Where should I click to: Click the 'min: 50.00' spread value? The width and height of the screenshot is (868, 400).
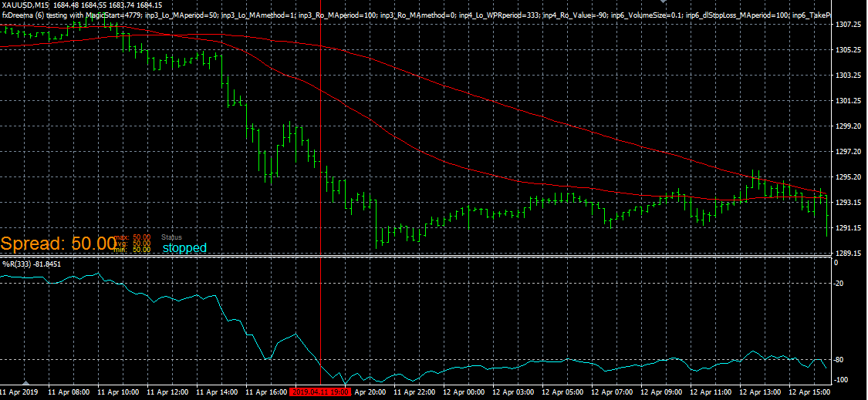point(132,250)
